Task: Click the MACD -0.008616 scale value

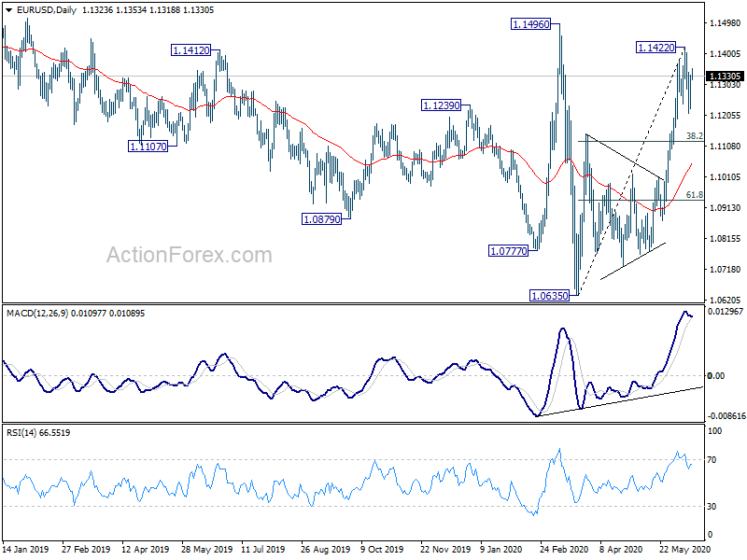Action: [x=726, y=415]
